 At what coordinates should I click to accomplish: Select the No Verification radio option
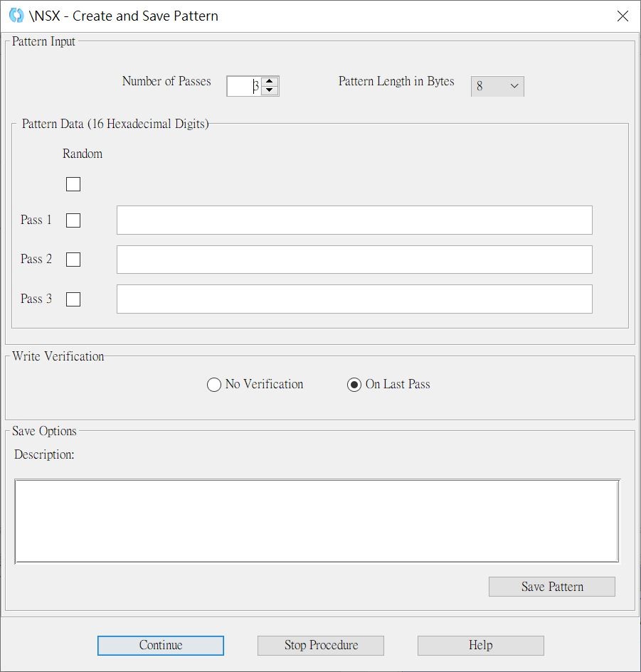[214, 385]
